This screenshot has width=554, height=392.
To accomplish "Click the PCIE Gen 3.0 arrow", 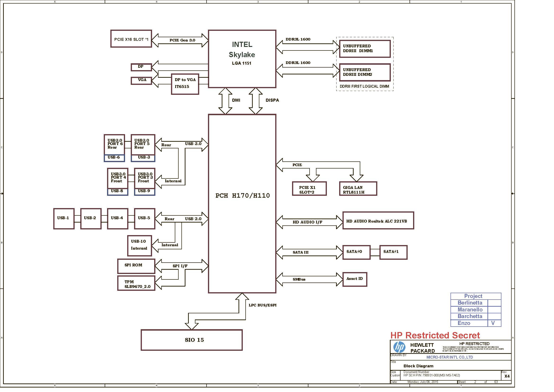I will coord(180,40).
